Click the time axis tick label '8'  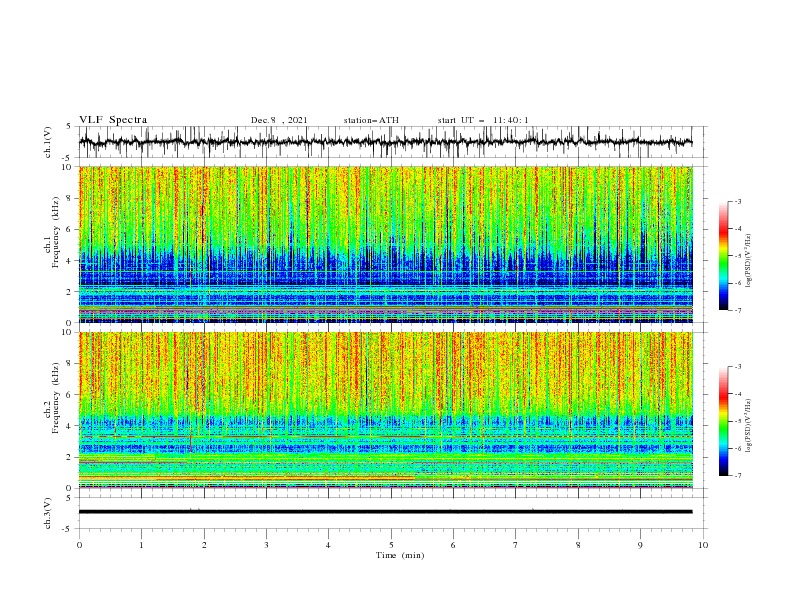pyautogui.click(x=578, y=545)
